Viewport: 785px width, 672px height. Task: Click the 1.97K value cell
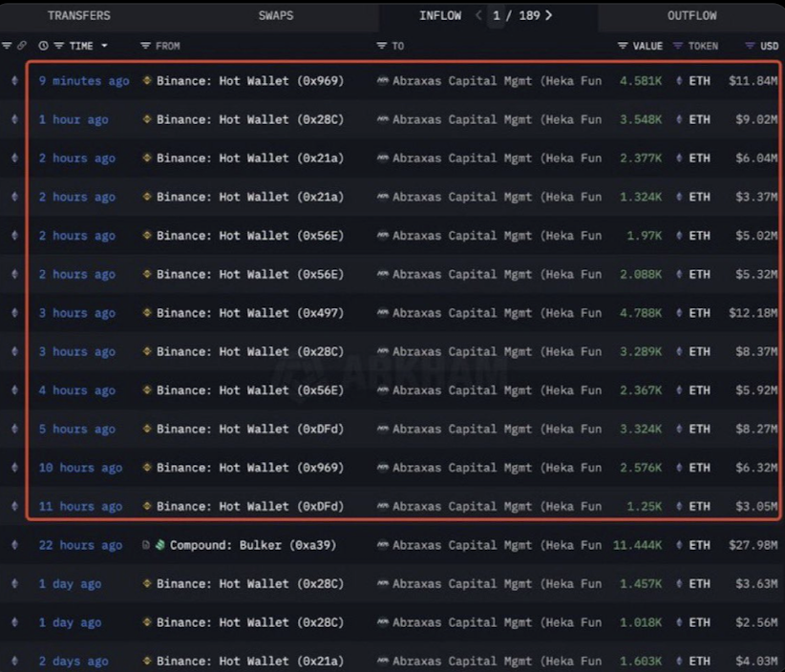(645, 236)
